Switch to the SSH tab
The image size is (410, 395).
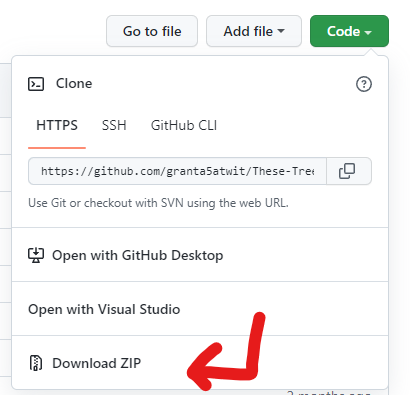[x=114, y=126]
